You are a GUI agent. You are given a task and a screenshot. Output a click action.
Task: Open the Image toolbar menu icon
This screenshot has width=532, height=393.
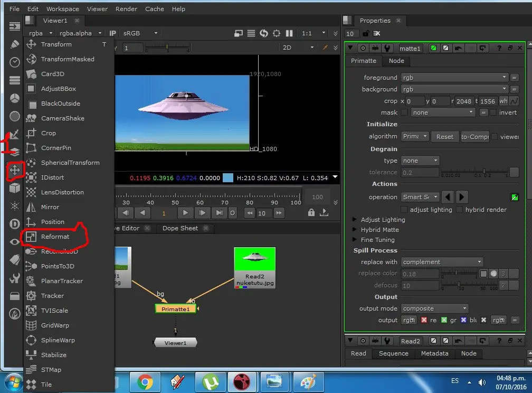[15, 26]
